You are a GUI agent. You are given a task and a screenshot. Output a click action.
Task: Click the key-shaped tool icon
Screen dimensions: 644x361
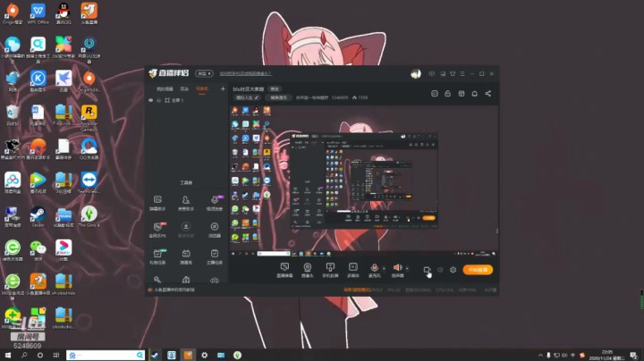point(157,280)
